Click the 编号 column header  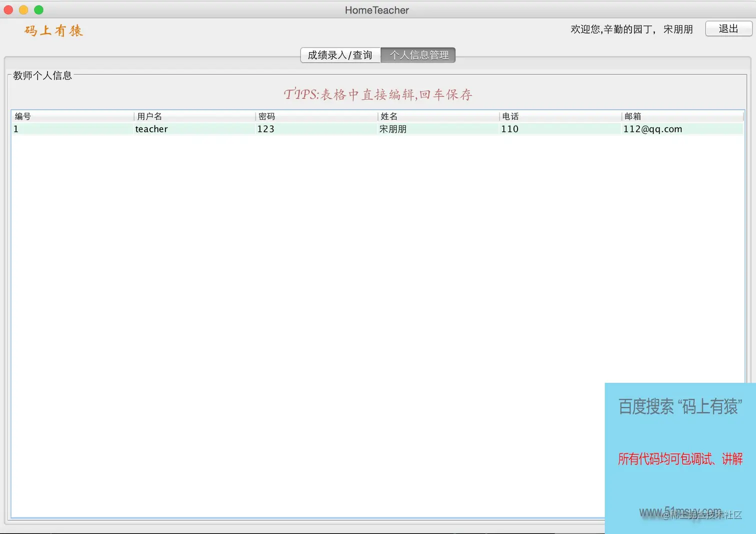coord(72,116)
